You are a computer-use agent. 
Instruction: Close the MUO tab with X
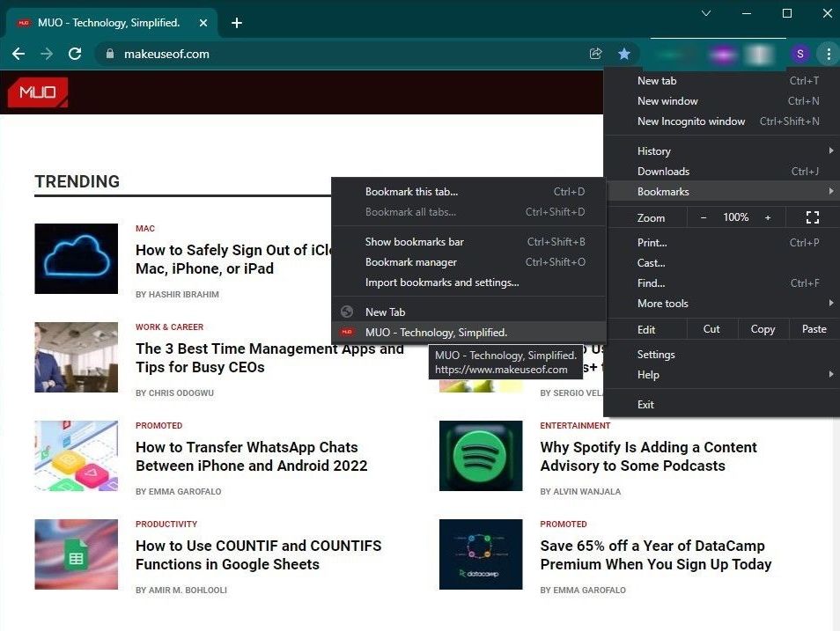point(203,23)
